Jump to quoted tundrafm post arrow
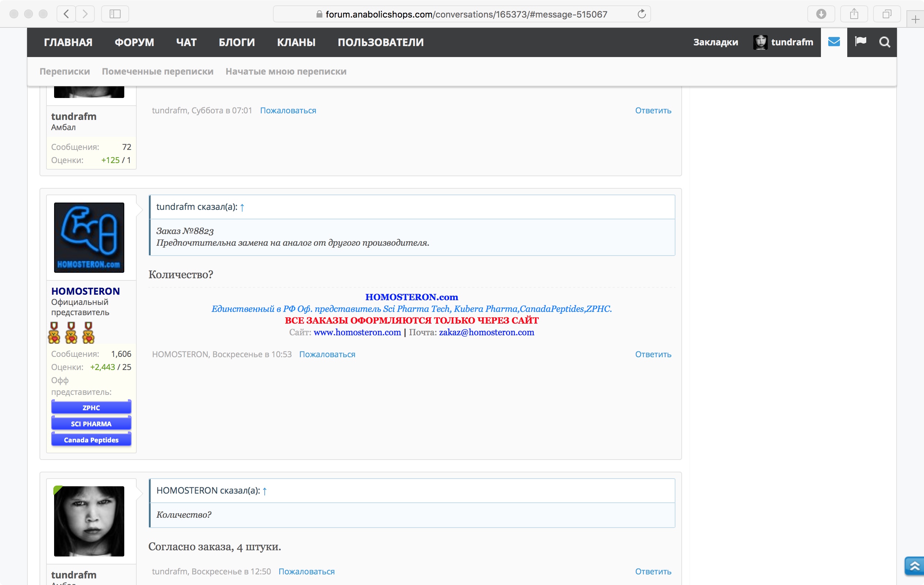The image size is (924, 585). click(x=242, y=208)
